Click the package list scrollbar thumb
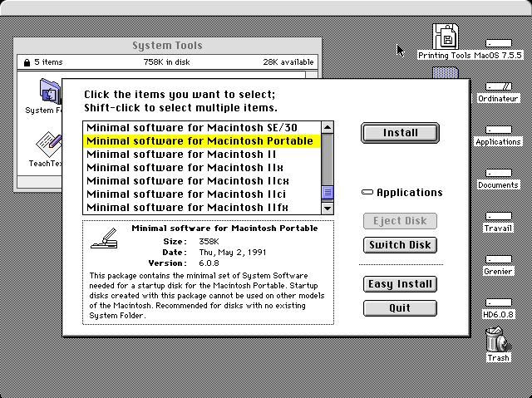Screen dimensions: 532x398 pos(328,193)
